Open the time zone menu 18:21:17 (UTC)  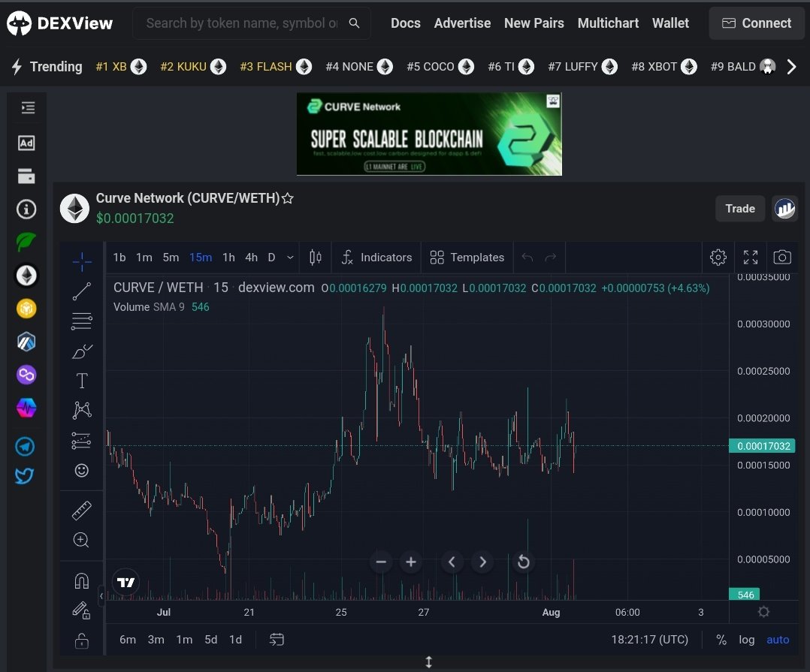pos(649,640)
